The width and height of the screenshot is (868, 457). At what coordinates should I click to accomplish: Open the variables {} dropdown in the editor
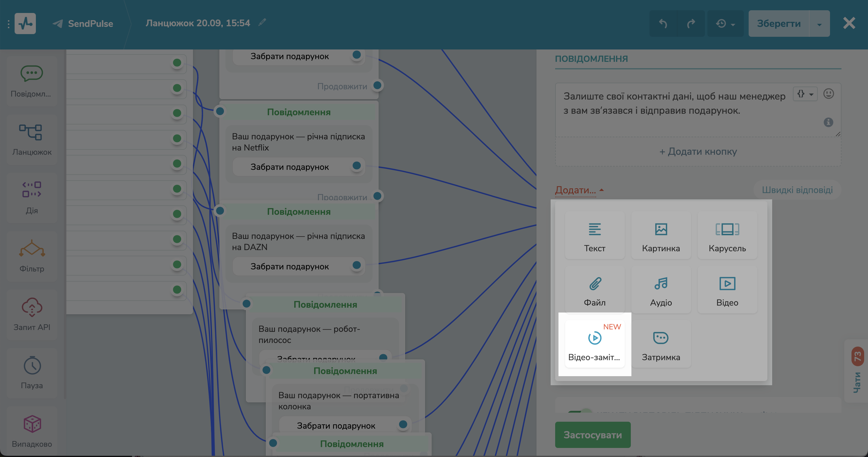pyautogui.click(x=805, y=94)
